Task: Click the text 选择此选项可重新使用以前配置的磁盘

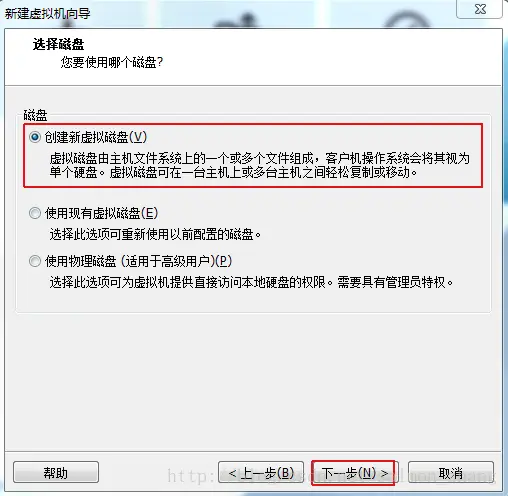Action: coord(155,235)
